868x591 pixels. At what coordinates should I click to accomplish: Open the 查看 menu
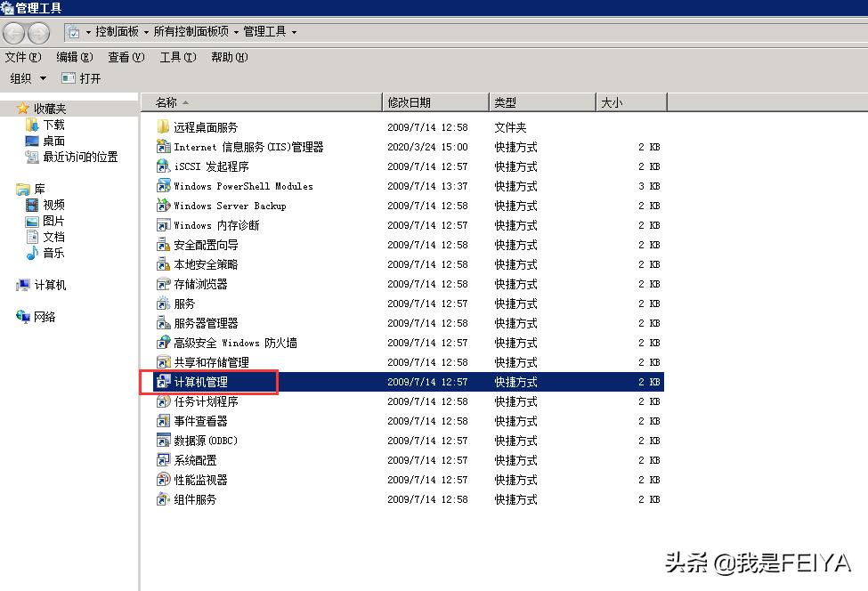pyautogui.click(x=125, y=57)
